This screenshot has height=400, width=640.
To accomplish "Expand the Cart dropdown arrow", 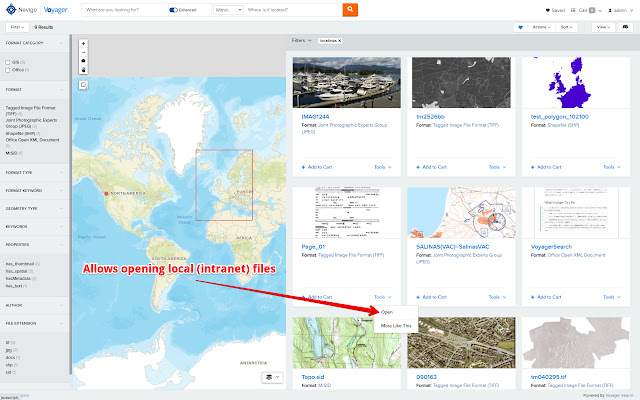I will click(x=600, y=11).
